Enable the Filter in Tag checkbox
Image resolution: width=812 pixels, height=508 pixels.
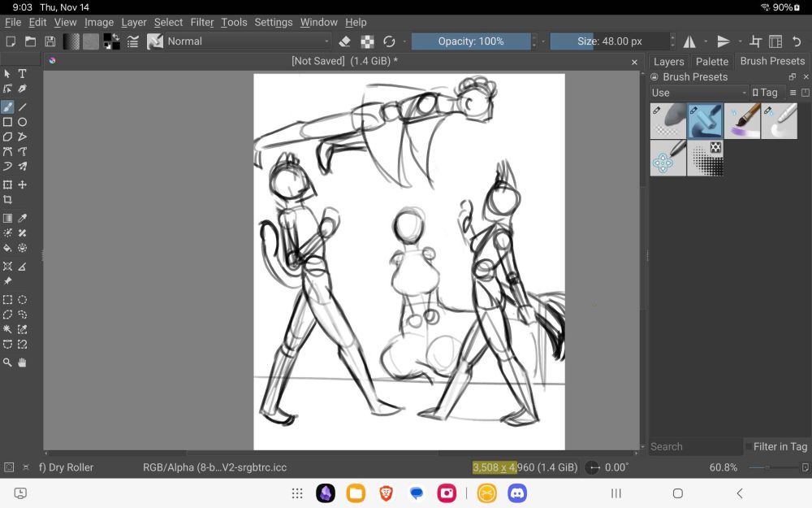click(749, 446)
